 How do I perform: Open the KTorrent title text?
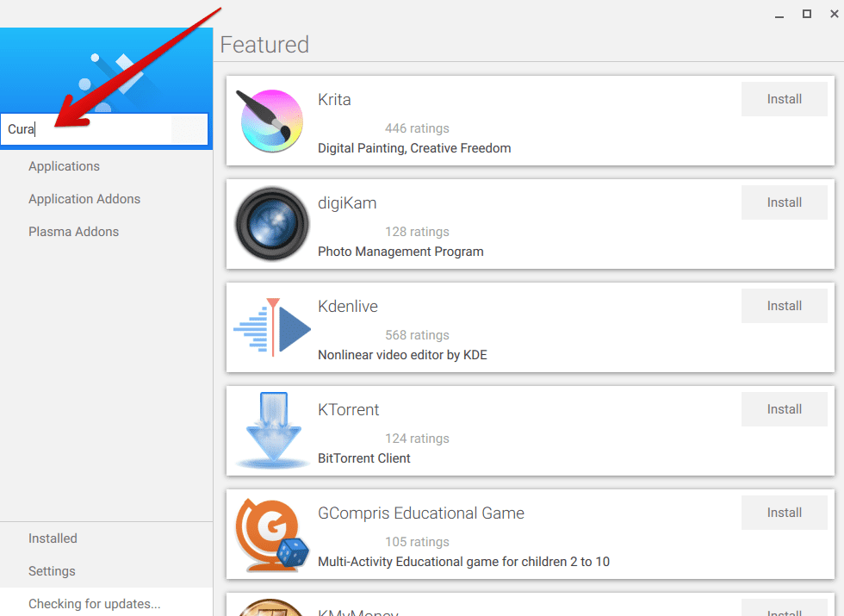348,410
